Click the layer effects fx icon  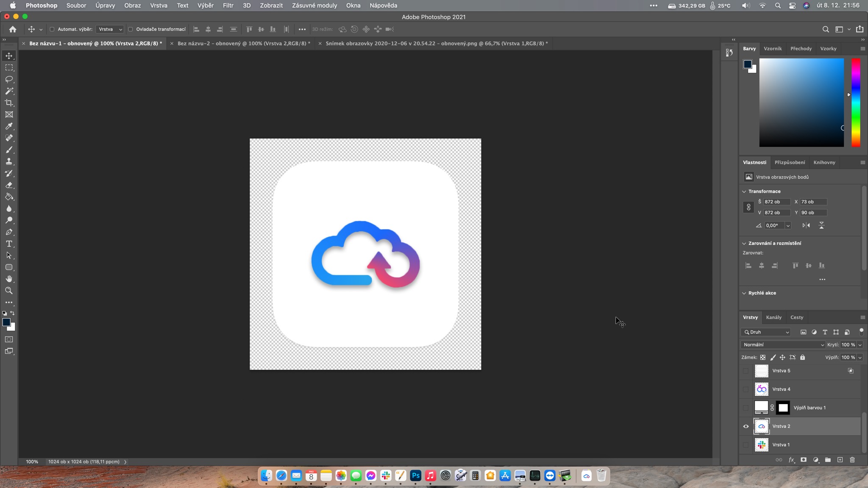click(791, 460)
